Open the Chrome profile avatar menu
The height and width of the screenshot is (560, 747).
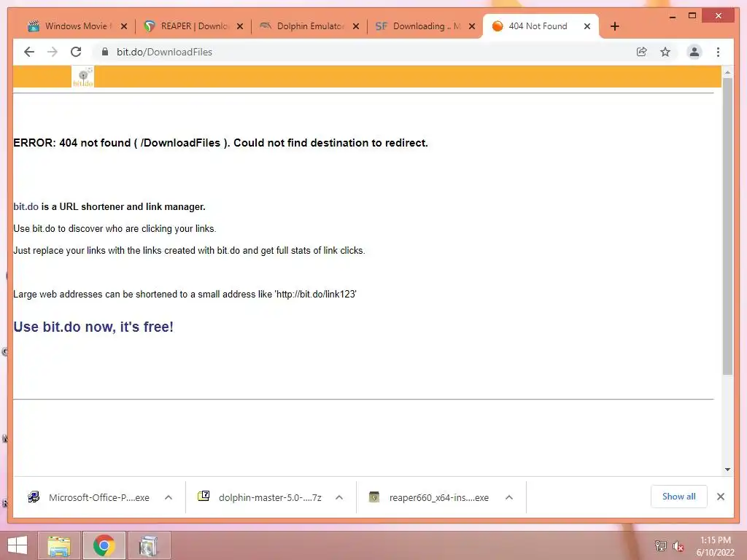point(694,52)
